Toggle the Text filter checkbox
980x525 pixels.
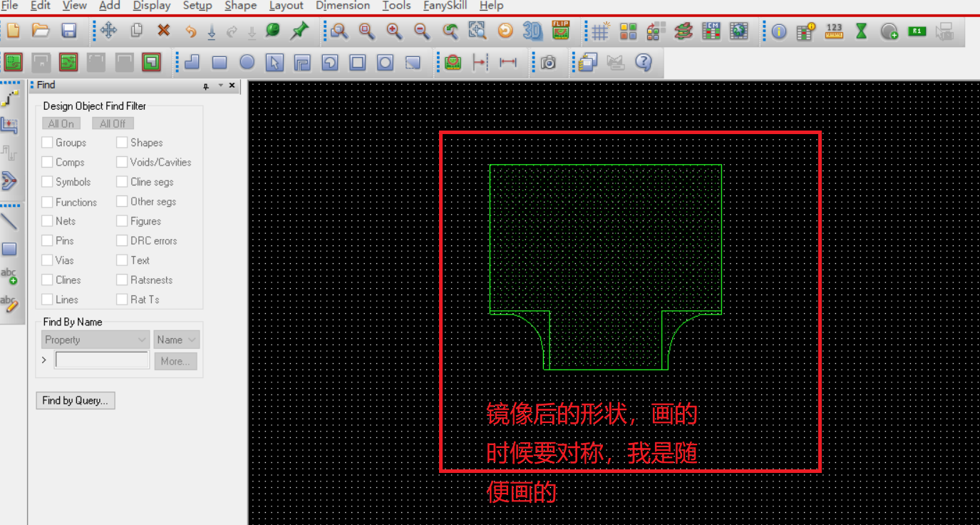(122, 260)
